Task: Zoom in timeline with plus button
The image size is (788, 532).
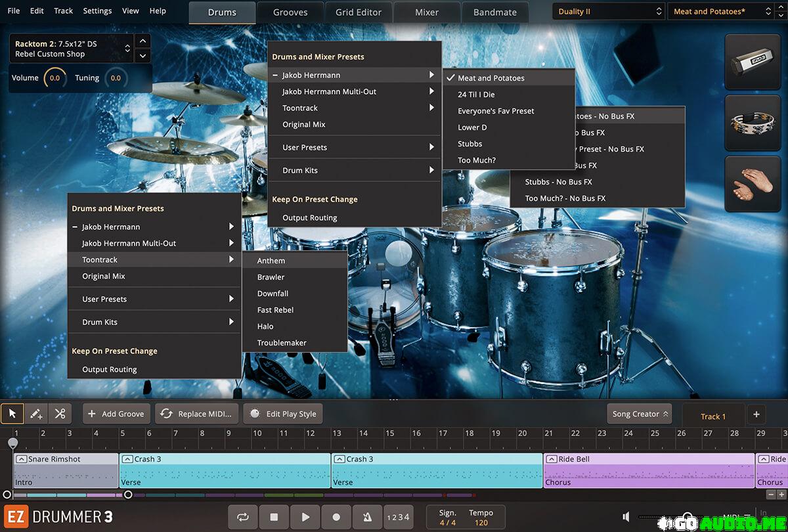Action: click(x=781, y=495)
